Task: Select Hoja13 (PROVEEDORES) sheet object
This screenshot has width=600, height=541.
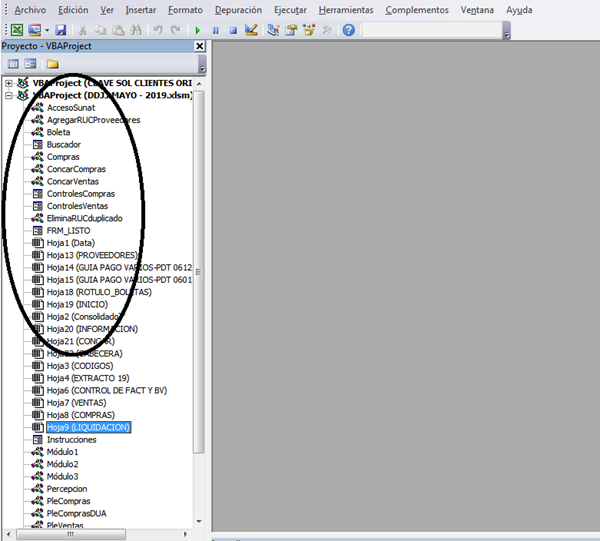Action: [x=92, y=255]
